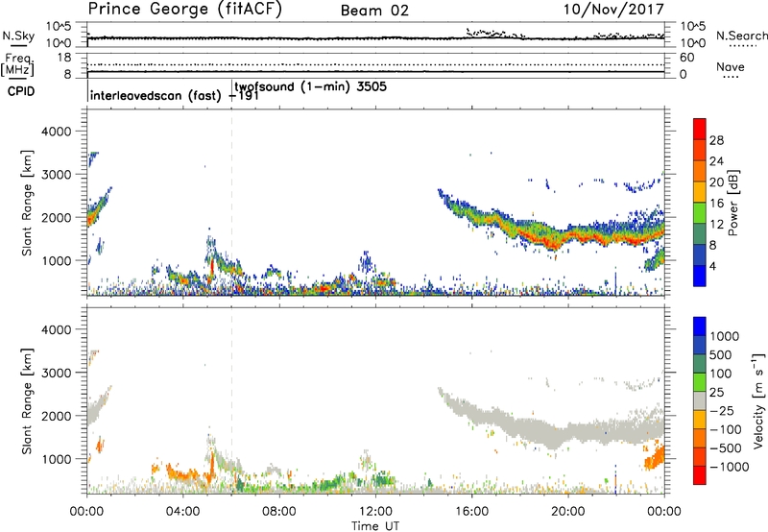Click the 'Nave' legend label
Image resolution: width=768 pixels, height=532 pixels.
731,66
